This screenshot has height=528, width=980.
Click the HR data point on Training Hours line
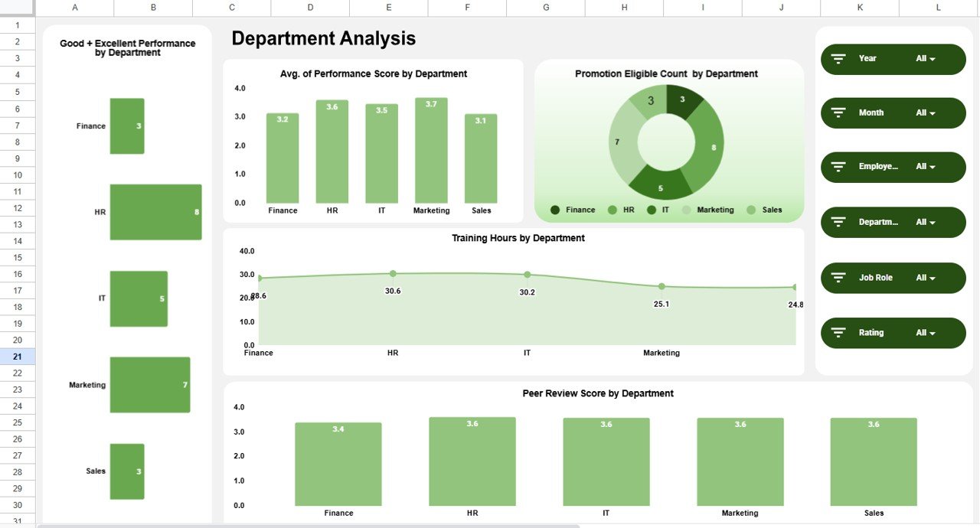[393, 273]
